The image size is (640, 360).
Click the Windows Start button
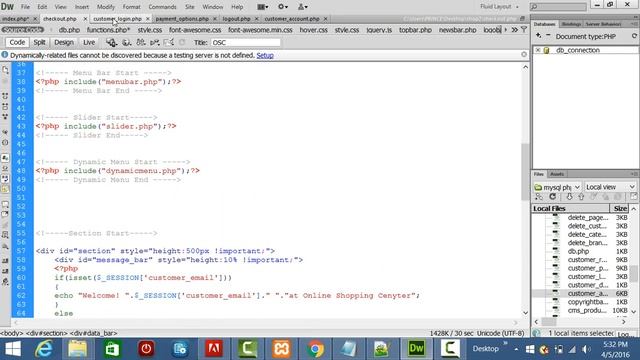(x=13, y=349)
